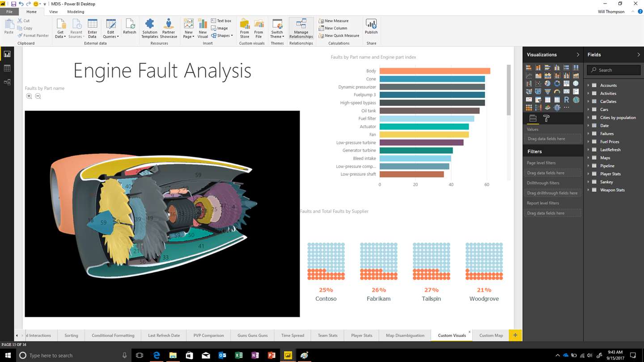Select the Failures table in Fields
644x362 pixels.
click(x=607, y=134)
